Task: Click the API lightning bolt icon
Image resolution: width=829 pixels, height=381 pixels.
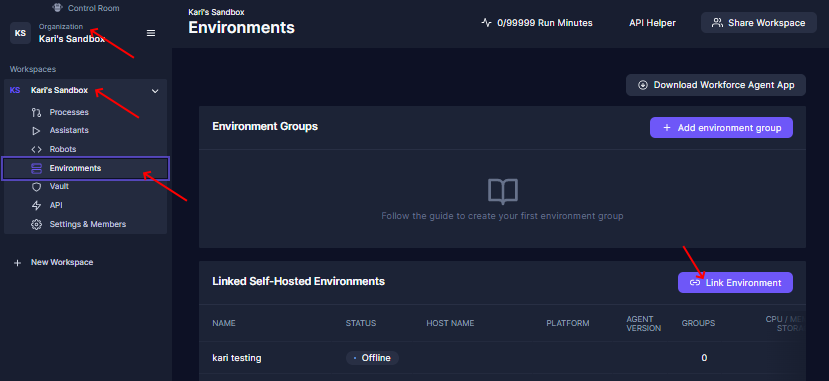Action: tap(36, 206)
